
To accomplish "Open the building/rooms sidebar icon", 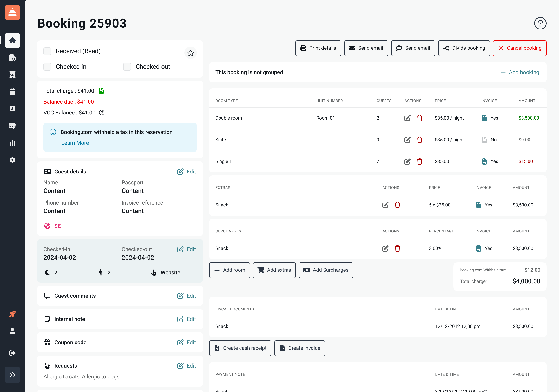I will [x=12, y=75].
